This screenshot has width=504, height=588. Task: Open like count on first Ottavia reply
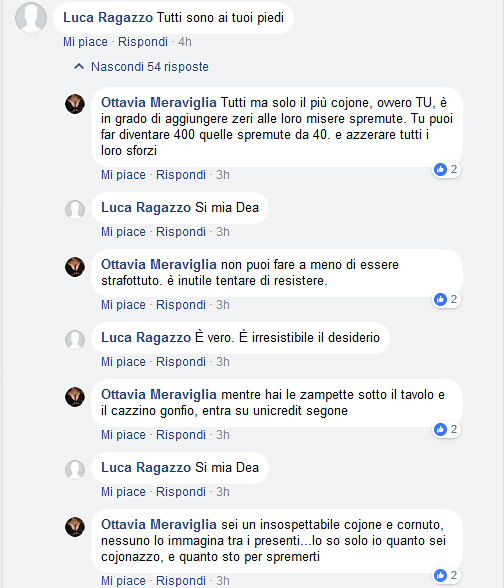446,170
